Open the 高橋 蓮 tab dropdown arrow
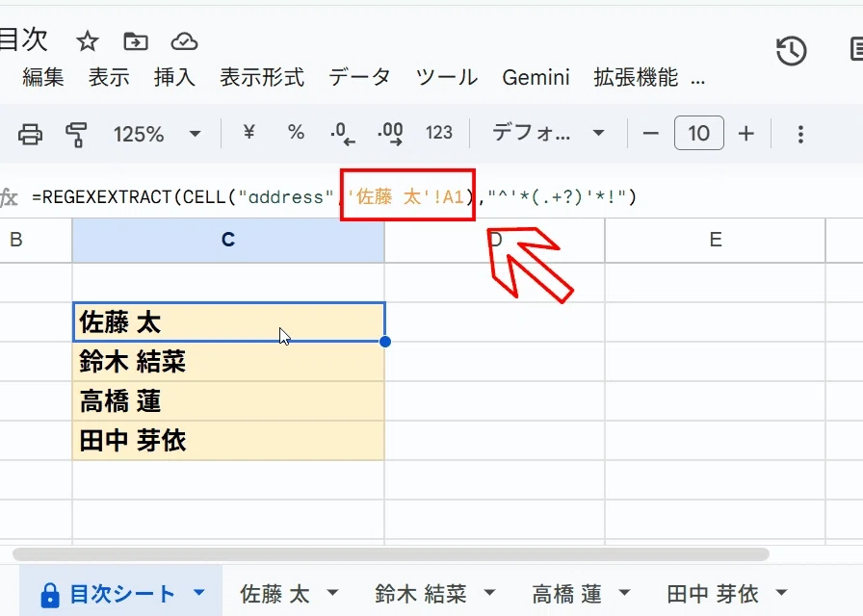863x616 pixels. click(624, 593)
